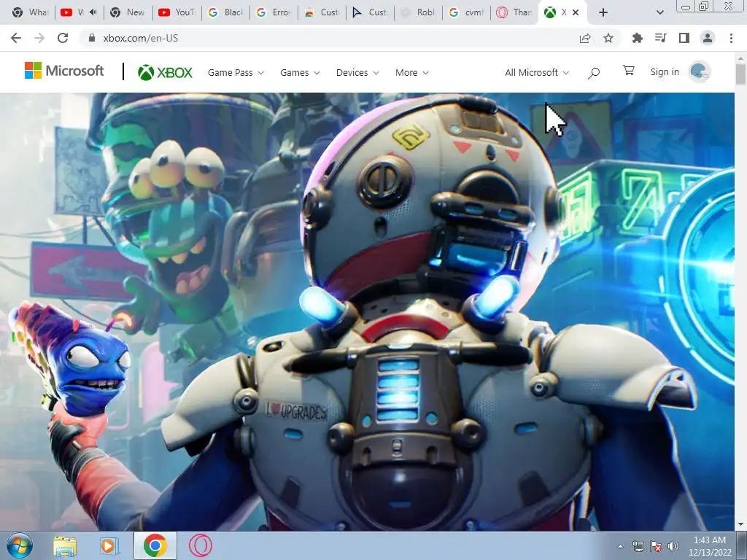Open the Chrome three-dot menu
Screen dimensions: 747x560
pyautogui.click(x=731, y=38)
